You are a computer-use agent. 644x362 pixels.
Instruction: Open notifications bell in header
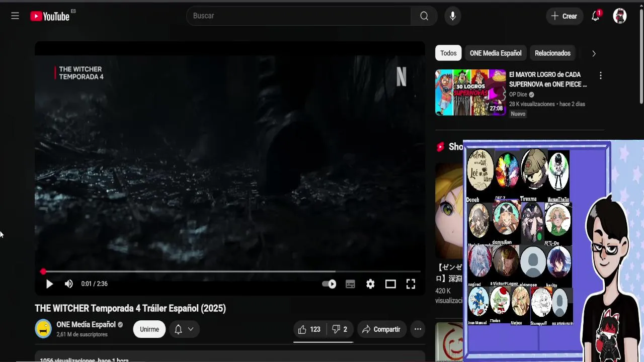point(596,16)
